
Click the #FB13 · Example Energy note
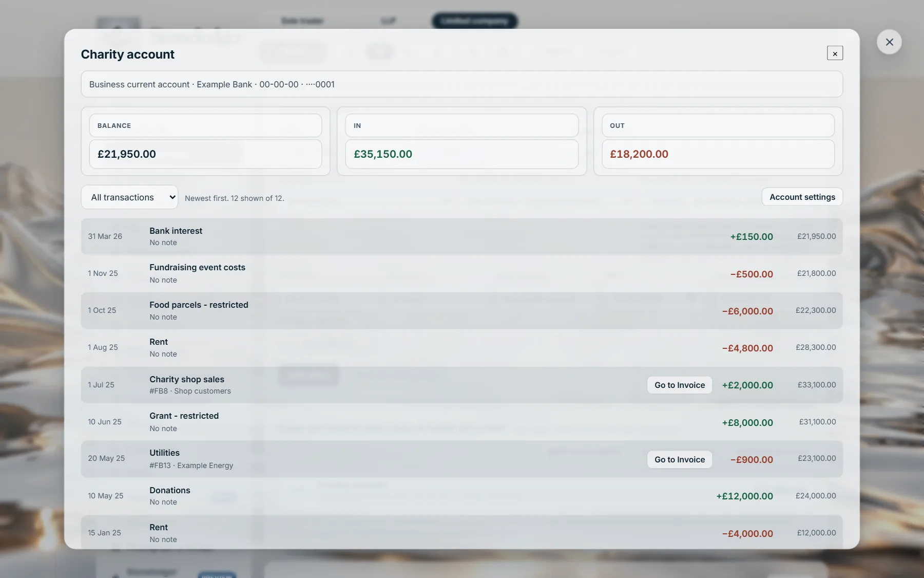pyautogui.click(x=191, y=465)
